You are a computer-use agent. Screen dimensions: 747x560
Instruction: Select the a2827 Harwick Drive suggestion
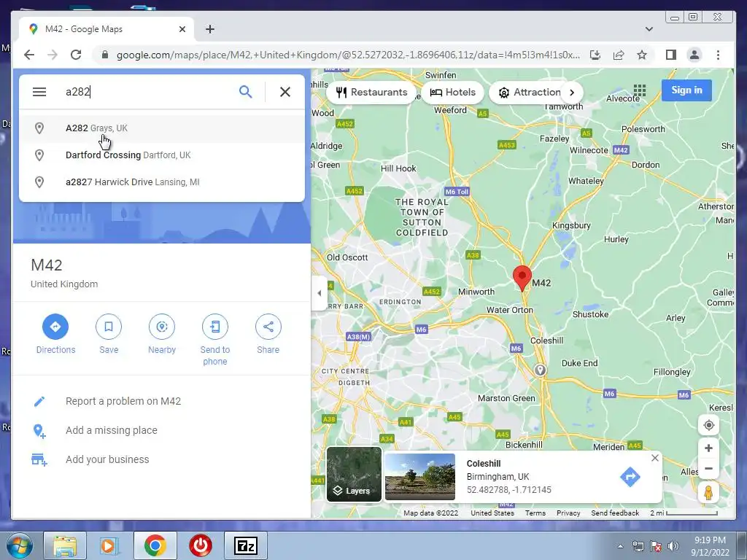point(161,182)
